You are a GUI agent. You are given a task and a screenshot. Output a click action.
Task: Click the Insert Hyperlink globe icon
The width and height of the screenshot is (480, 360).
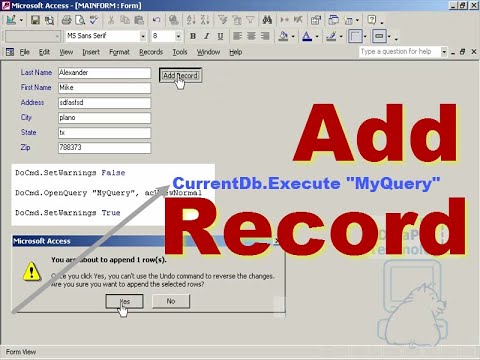point(173,20)
